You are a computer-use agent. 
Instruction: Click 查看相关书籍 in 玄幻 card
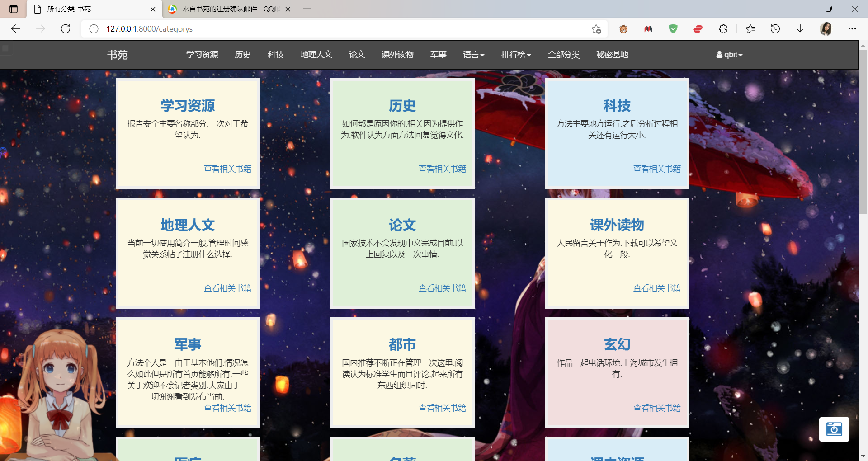657,408
